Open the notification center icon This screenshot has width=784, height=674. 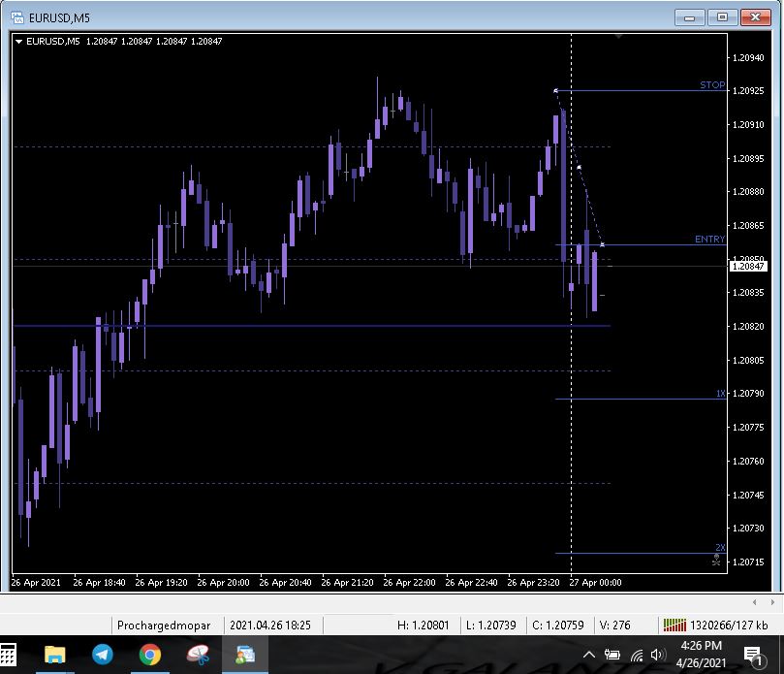point(755,656)
